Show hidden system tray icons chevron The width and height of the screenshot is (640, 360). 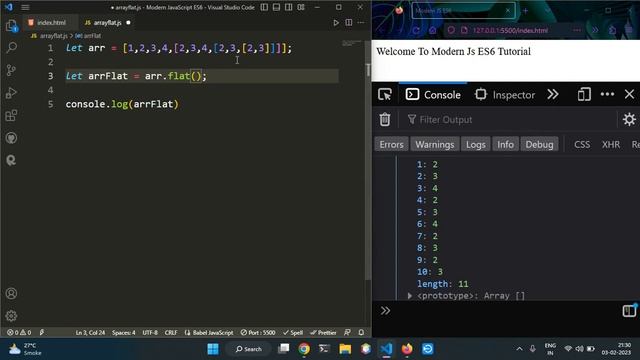pos(519,349)
